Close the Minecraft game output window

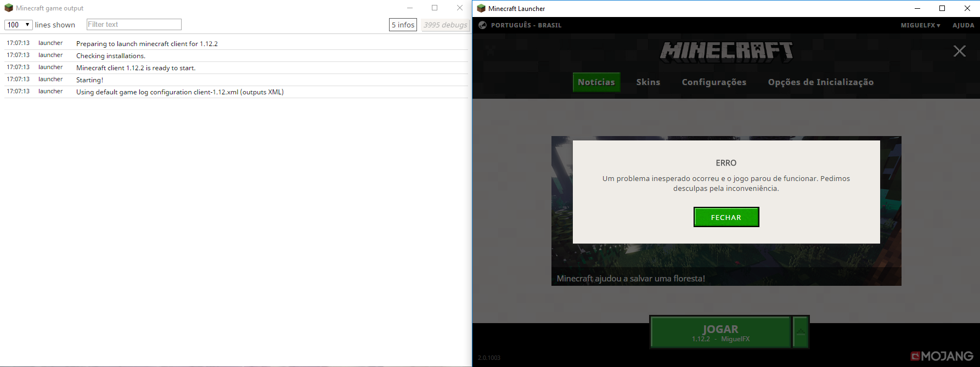coord(460,8)
